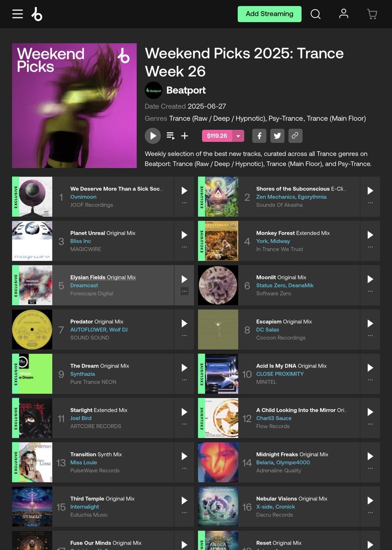The width and height of the screenshot is (392, 550).
Task: Open the user account icon
Action: [x=343, y=14]
